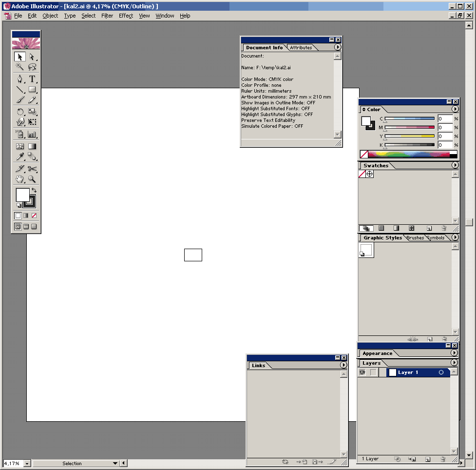
Task: Switch to plain Full Screen Mode
Action: pyautogui.click(x=34, y=227)
